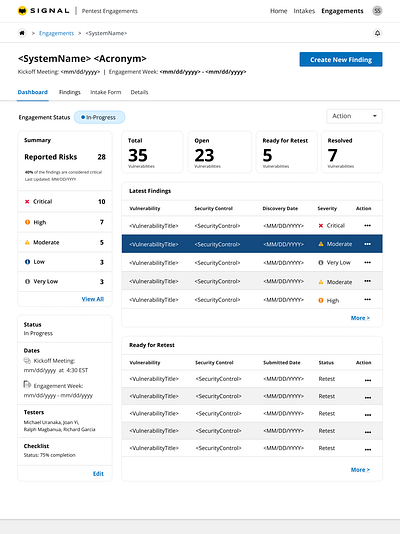Viewport: 400px width, 534px height.
Task: Open the SS user avatar
Action: click(377, 11)
